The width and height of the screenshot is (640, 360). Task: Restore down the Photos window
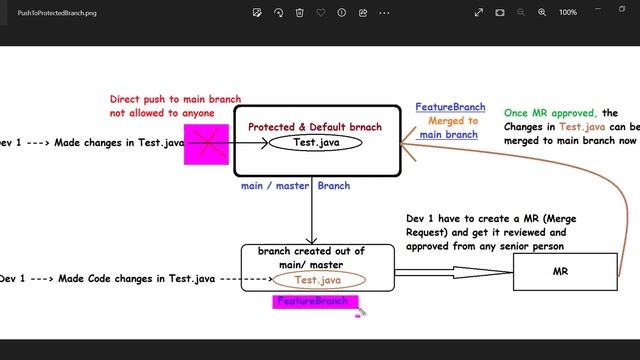[x=622, y=9]
